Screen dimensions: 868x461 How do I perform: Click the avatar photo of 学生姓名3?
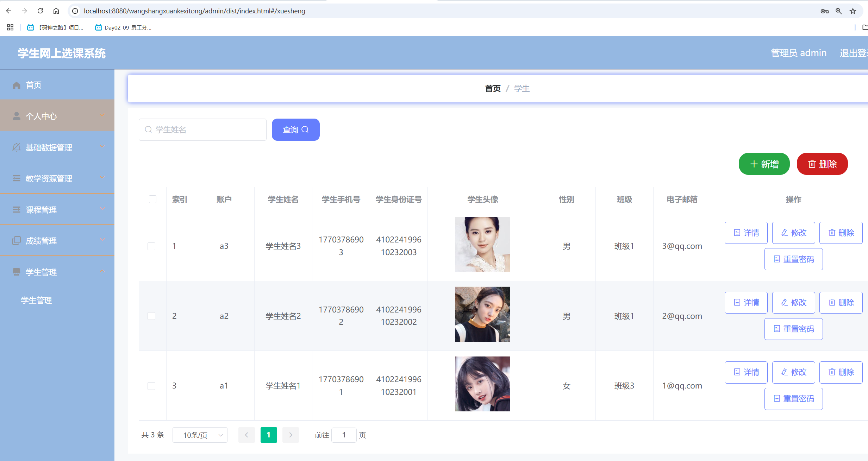[482, 244]
